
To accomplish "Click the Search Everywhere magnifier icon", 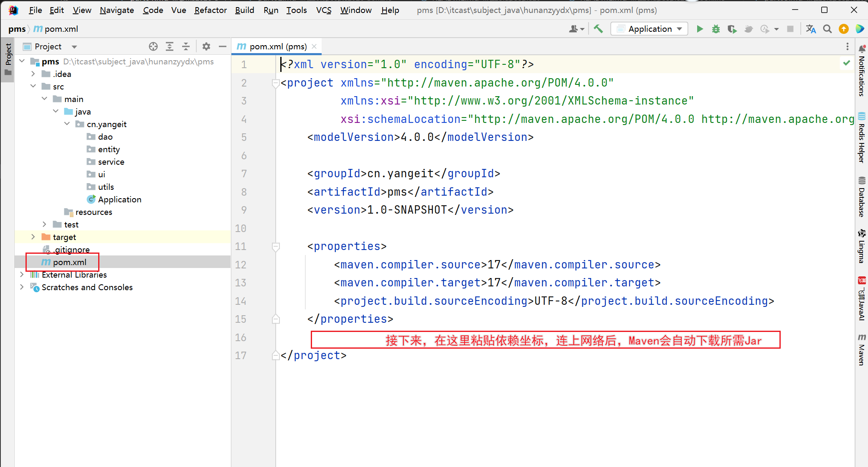I will (x=827, y=29).
